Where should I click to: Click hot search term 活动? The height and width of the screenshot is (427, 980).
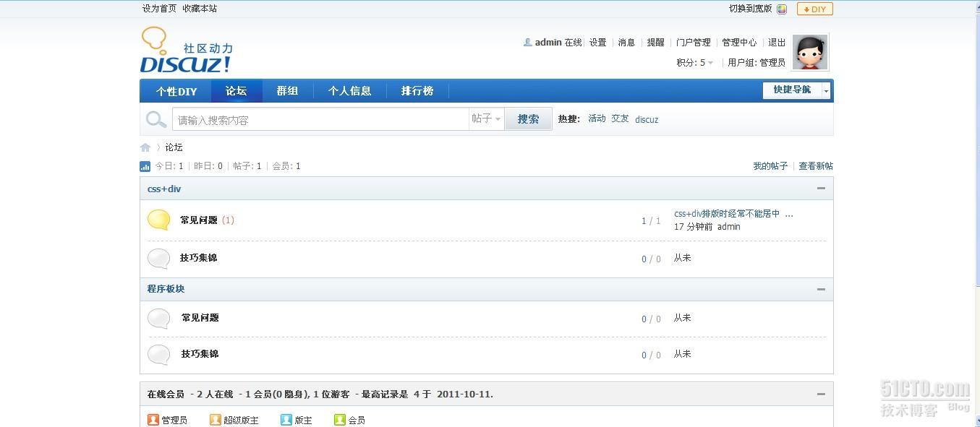coord(597,118)
